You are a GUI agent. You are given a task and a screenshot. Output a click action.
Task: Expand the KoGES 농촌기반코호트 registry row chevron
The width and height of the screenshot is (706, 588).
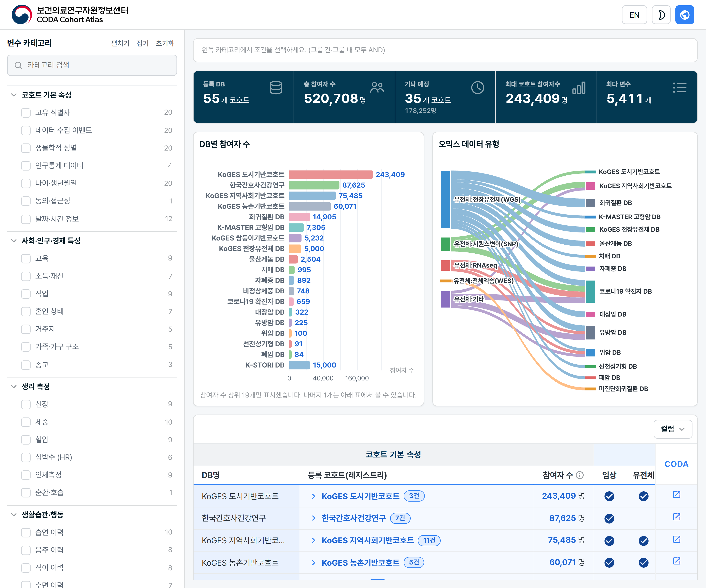click(313, 563)
